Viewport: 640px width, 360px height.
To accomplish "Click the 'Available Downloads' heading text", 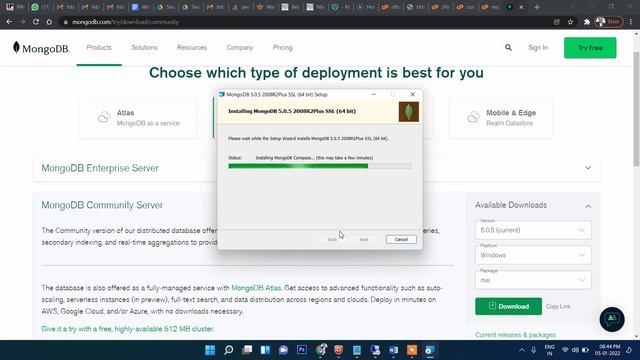I will click(x=511, y=205).
